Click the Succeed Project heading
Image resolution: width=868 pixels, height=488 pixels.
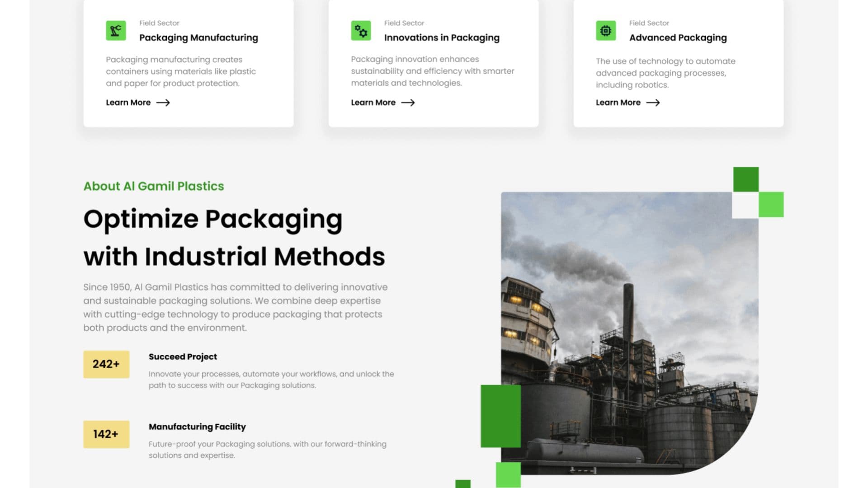[x=183, y=357]
